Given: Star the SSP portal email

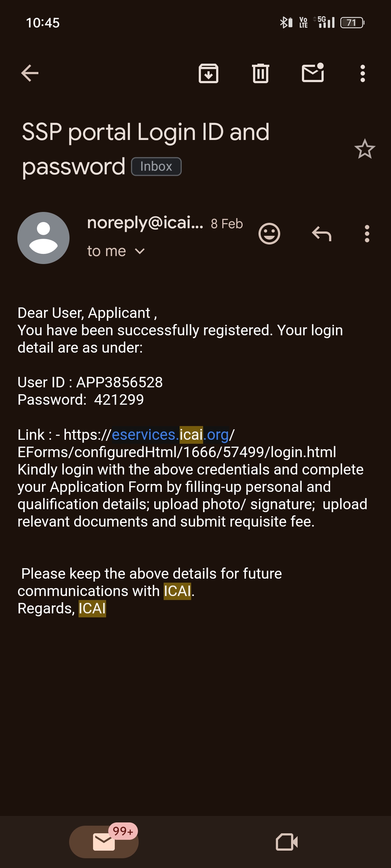Looking at the screenshot, I should coord(365,149).
